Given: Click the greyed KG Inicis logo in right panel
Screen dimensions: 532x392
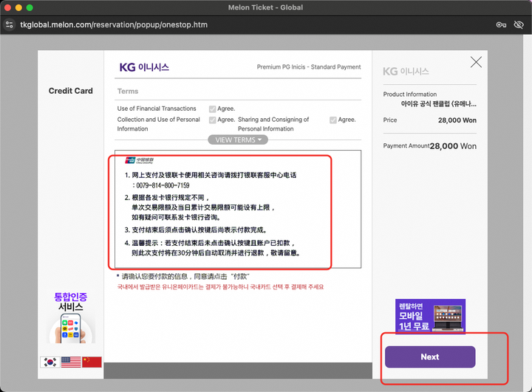Looking at the screenshot, I should (x=406, y=71).
